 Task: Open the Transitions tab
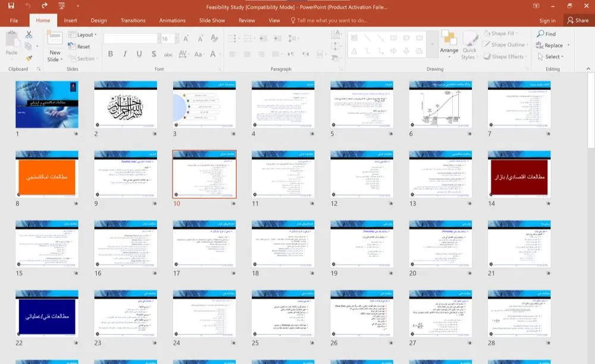133,20
